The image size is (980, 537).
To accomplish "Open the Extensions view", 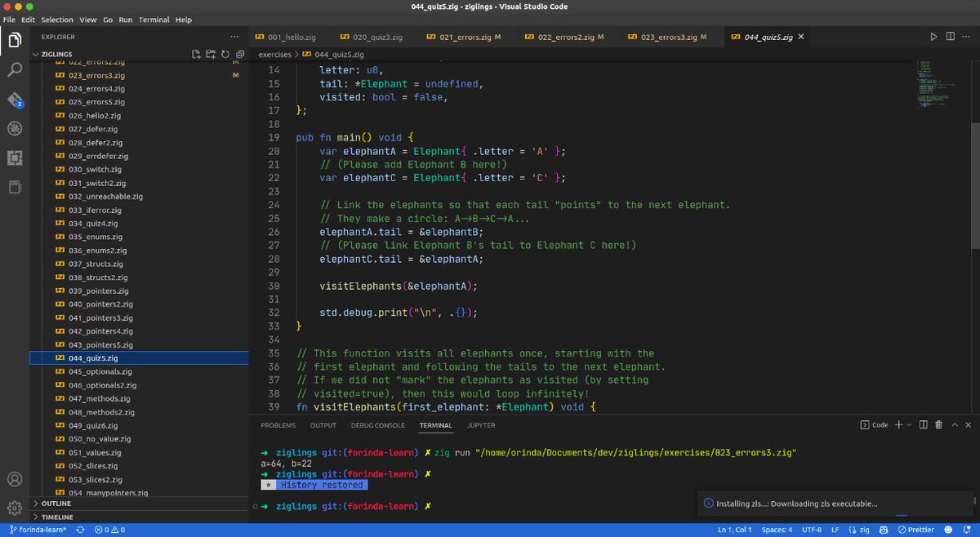I will [14, 158].
